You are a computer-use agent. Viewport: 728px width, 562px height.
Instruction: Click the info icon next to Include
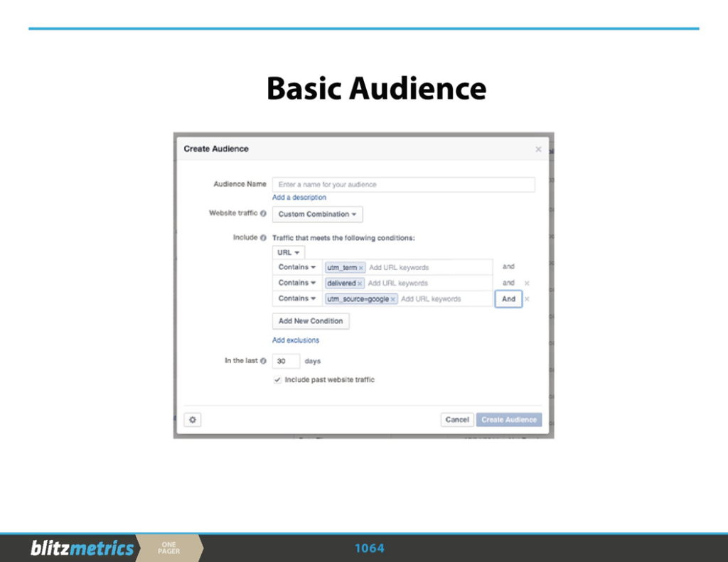[x=263, y=237]
